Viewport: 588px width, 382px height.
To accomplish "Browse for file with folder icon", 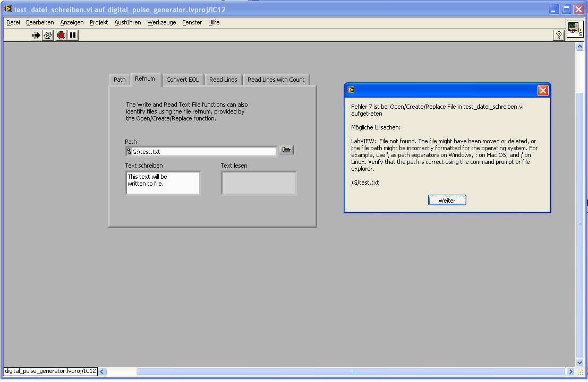I will [x=286, y=150].
